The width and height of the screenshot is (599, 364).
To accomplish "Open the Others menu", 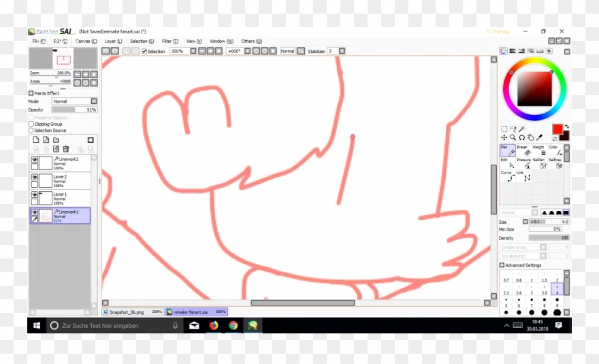I will pyautogui.click(x=251, y=41).
